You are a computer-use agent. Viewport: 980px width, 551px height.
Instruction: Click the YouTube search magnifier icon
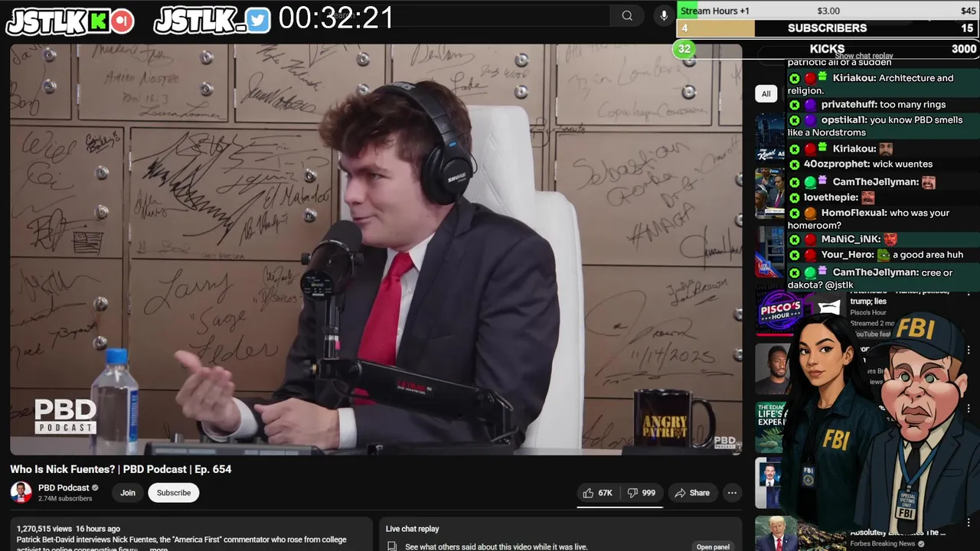(627, 15)
